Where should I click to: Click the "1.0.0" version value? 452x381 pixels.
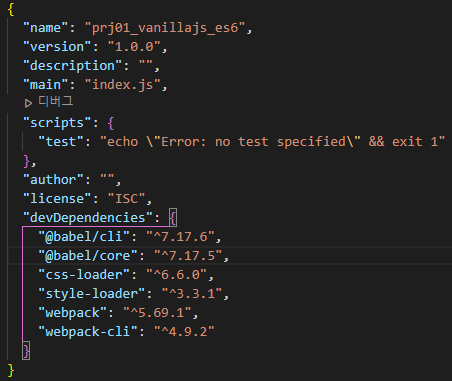(x=134, y=47)
